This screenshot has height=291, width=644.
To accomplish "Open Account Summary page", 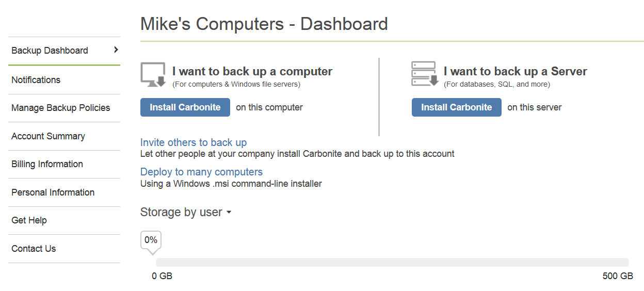I will pos(48,136).
